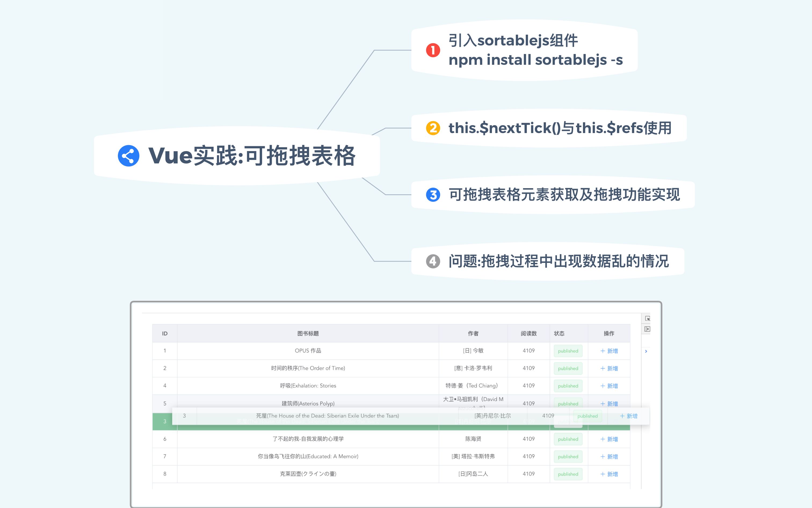Select the author '陈海贤'

click(473, 438)
